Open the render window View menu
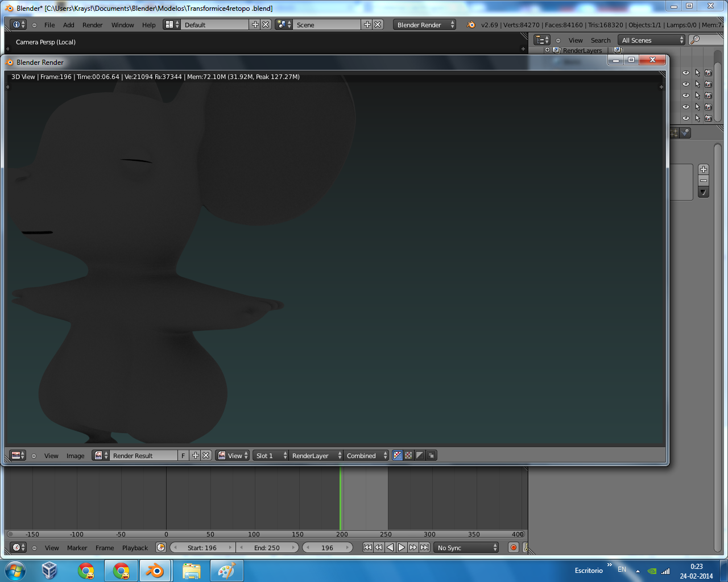The width and height of the screenshot is (728, 582). tap(51, 456)
